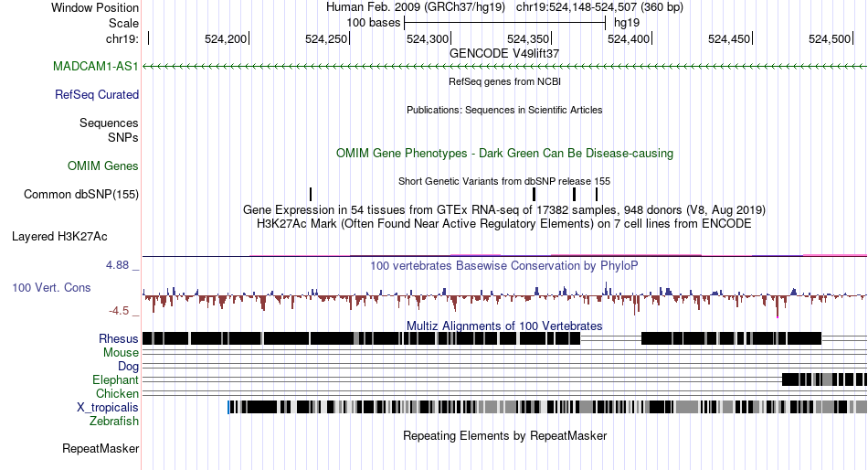Viewport: 868px width, 470px height.
Task: Click the chr19:524,148-524,507 position text
Action: coord(599,7)
